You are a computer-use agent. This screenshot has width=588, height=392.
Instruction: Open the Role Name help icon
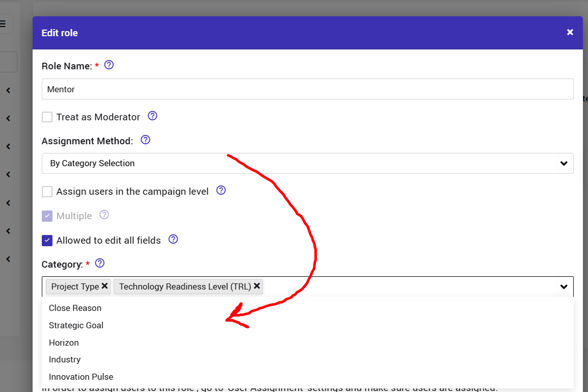(x=109, y=65)
